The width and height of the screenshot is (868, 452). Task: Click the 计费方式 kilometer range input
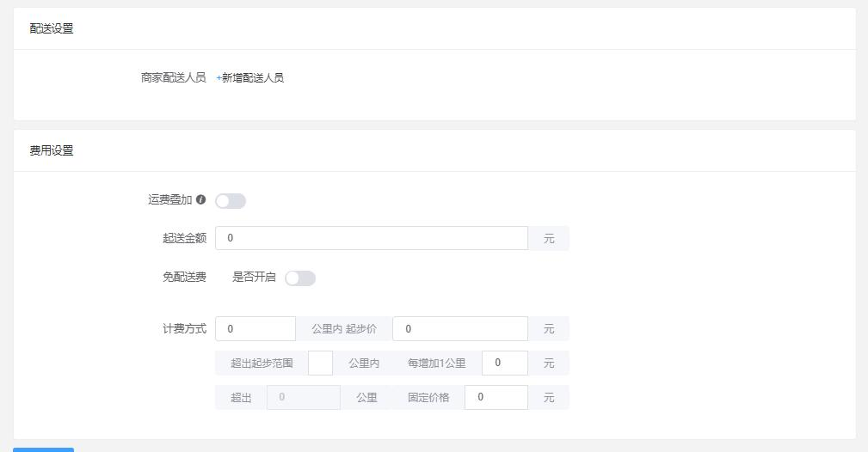pyautogui.click(x=255, y=328)
